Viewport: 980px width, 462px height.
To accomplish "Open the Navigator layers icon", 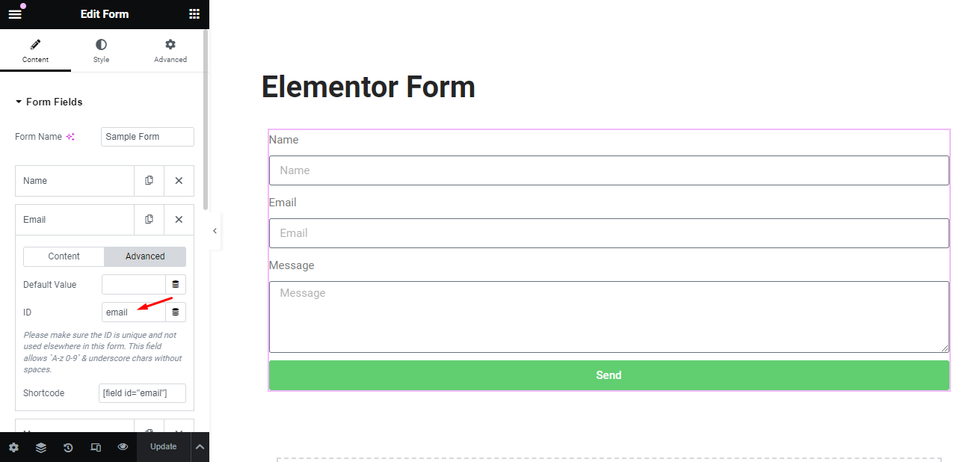I will click(41, 448).
